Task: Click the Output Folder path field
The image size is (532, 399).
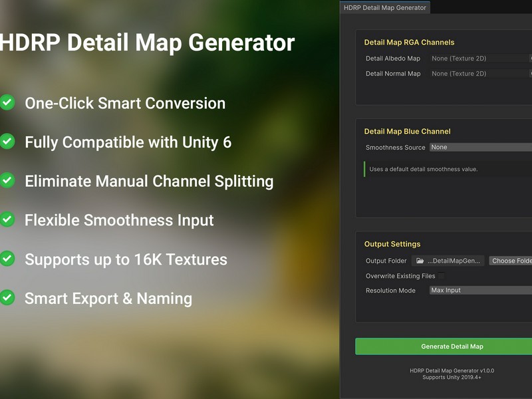Action: click(x=448, y=261)
